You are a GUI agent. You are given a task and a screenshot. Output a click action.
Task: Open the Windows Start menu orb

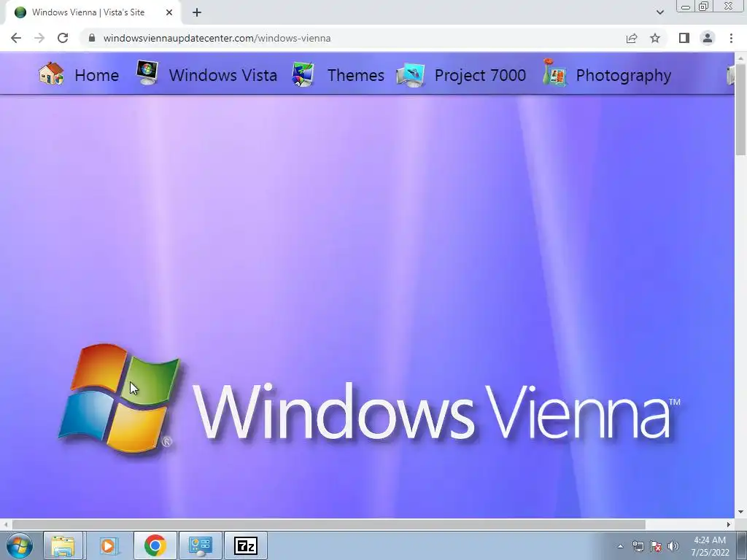click(x=20, y=546)
